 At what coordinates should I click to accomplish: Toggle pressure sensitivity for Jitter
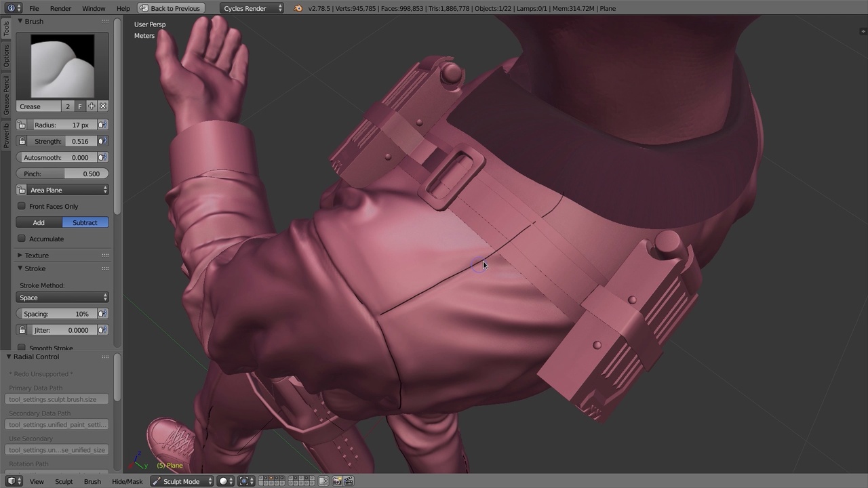tap(102, 330)
